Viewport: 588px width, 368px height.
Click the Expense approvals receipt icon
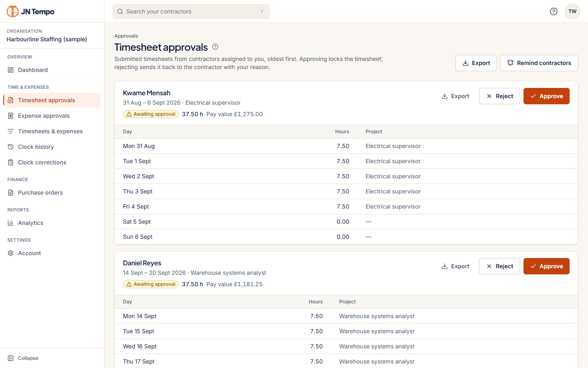click(x=11, y=116)
